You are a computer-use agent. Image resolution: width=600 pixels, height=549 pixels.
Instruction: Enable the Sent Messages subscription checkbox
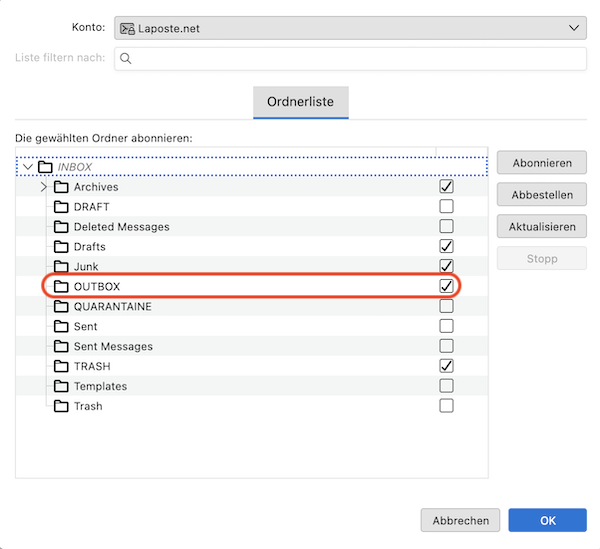tap(446, 347)
